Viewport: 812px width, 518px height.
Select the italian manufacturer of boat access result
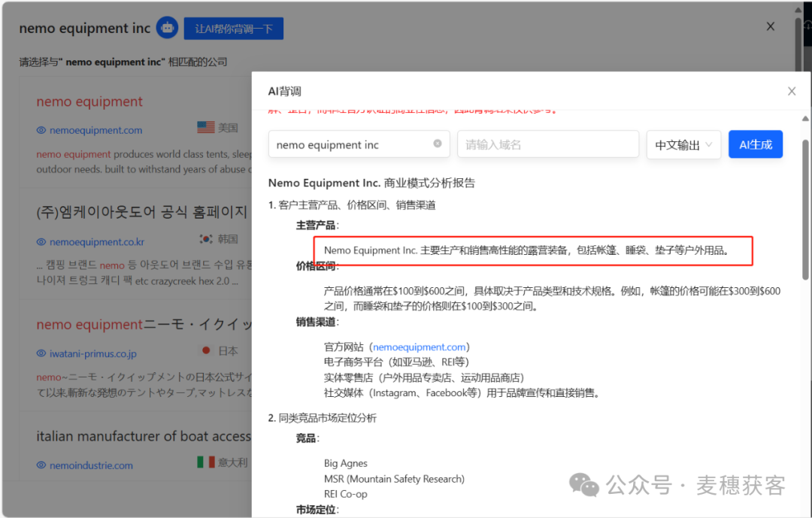[x=144, y=436]
